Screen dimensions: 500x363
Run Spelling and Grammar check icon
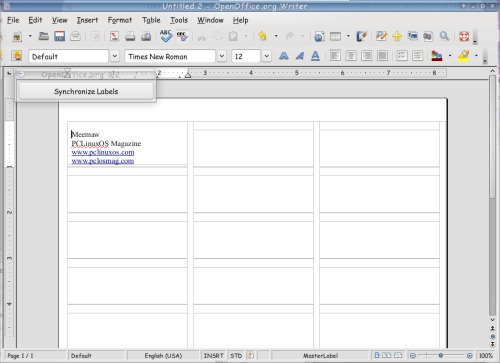[166, 36]
